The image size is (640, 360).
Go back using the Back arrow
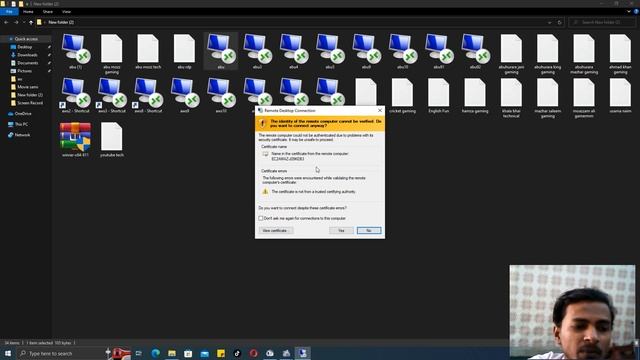tap(6, 22)
